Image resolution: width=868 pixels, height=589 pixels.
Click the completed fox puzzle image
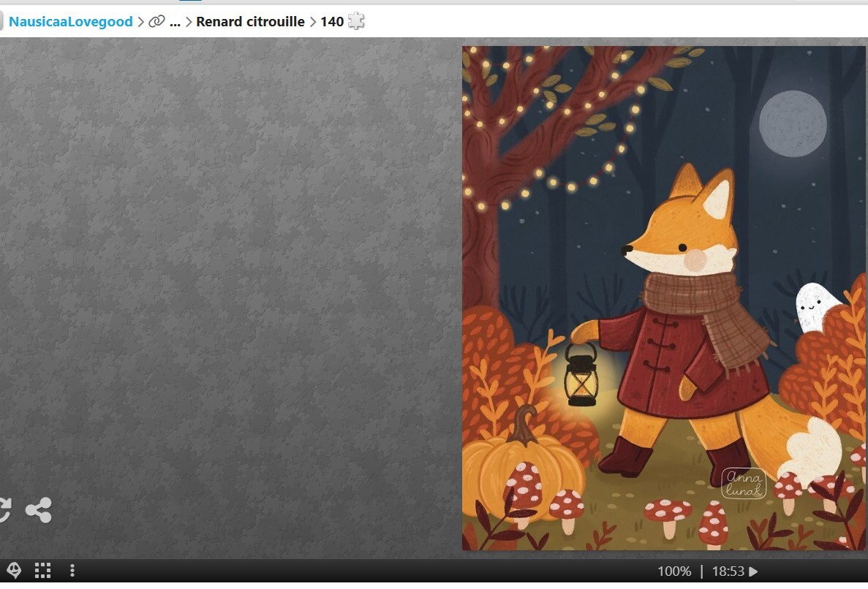[x=664, y=298]
